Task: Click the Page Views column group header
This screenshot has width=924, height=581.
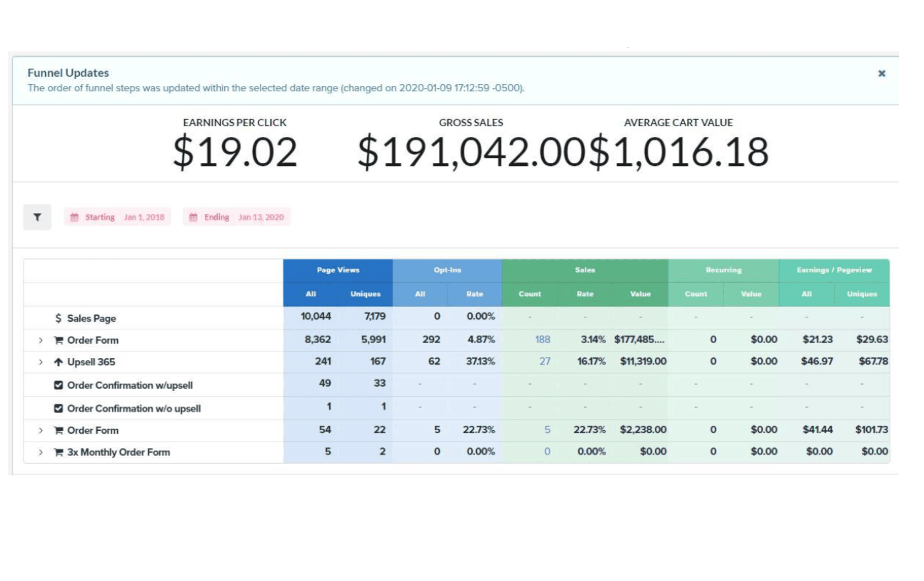Action: (x=338, y=270)
